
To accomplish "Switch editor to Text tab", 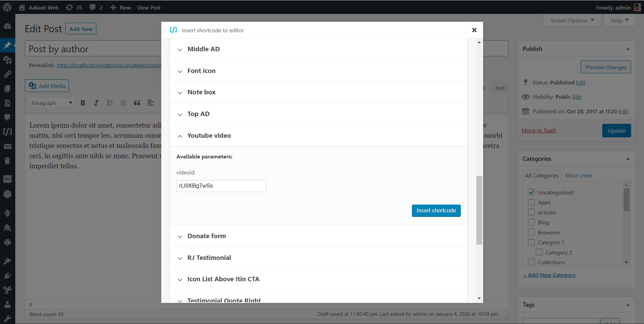I will [x=500, y=88].
